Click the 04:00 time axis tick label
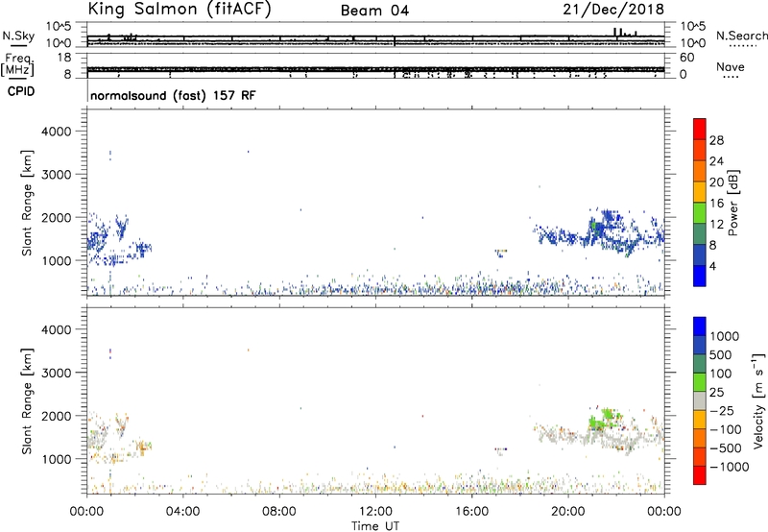The height and width of the screenshot is (532, 768). (x=183, y=512)
